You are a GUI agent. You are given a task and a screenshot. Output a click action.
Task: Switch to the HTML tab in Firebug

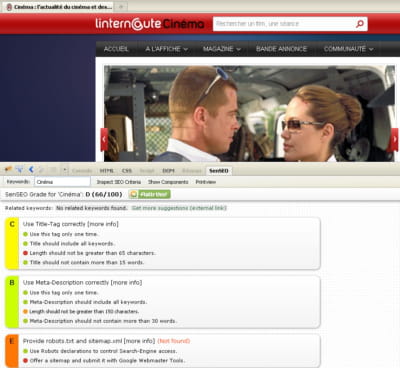[x=106, y=171]
